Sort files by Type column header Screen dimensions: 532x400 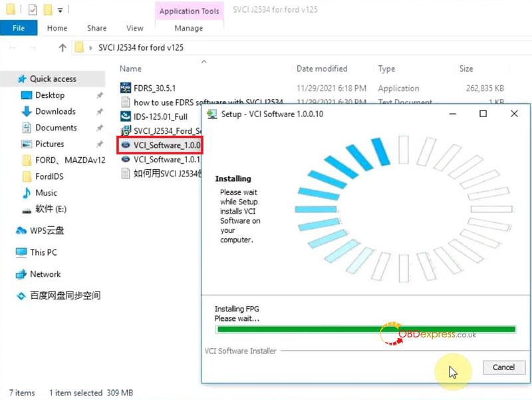point(386,69)
